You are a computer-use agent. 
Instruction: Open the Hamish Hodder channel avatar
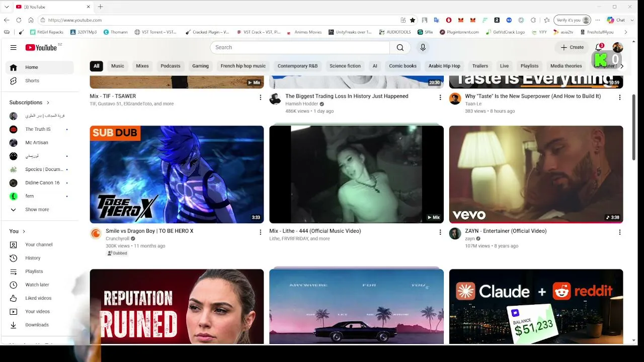275,99
